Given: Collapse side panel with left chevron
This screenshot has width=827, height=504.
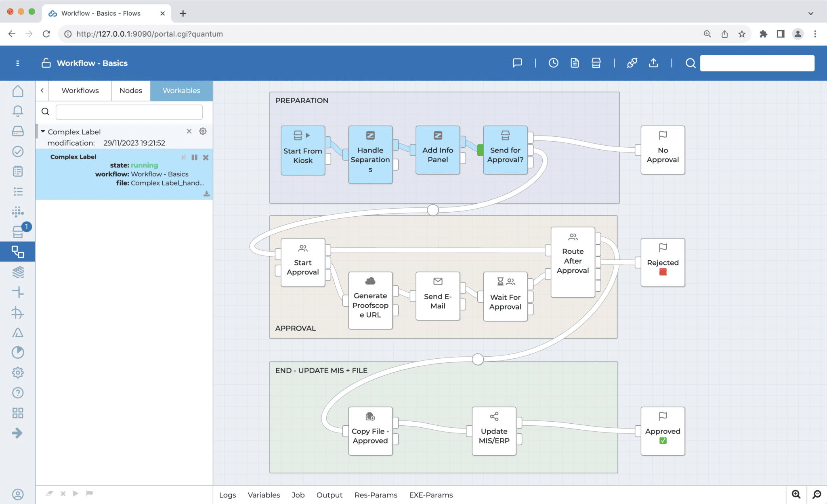Looking at the screenshot, I should coord(42,90).
